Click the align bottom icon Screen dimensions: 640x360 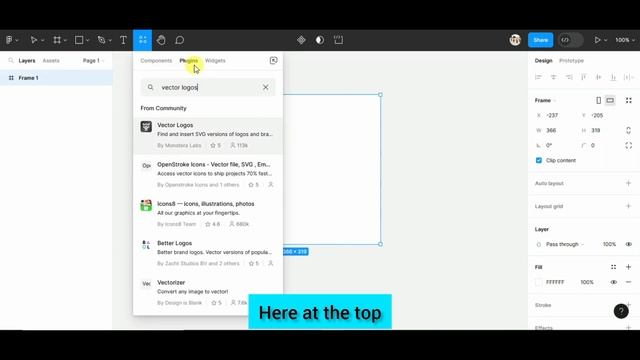tap(613, 77)
